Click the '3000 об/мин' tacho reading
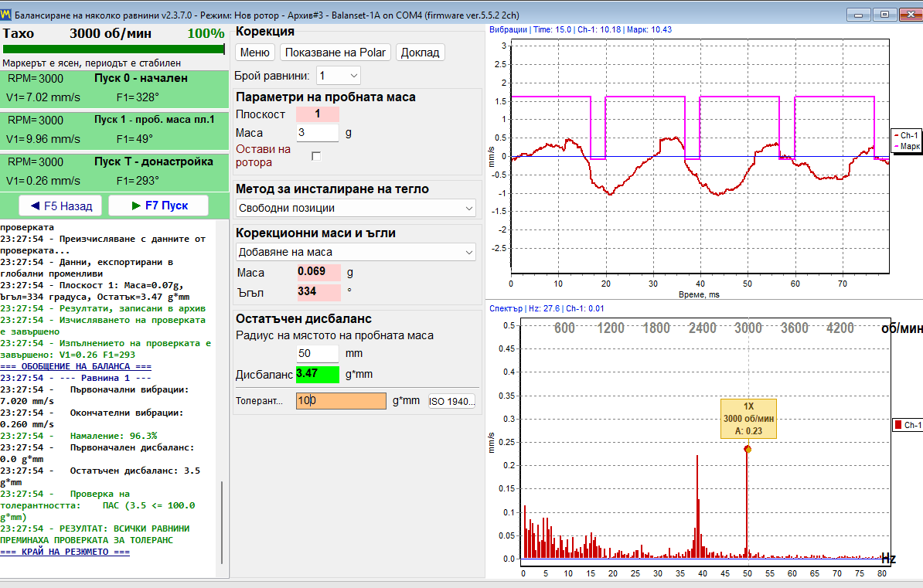Screen dimensions: 923x588 pos(111,33)
